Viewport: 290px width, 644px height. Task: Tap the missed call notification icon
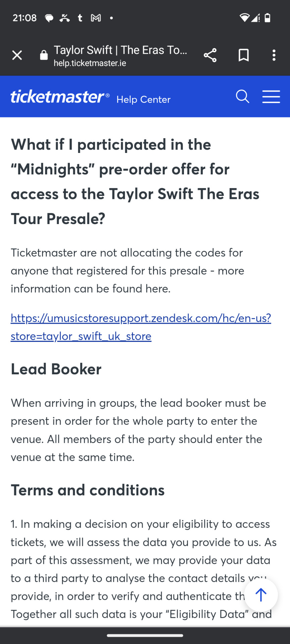64,18
